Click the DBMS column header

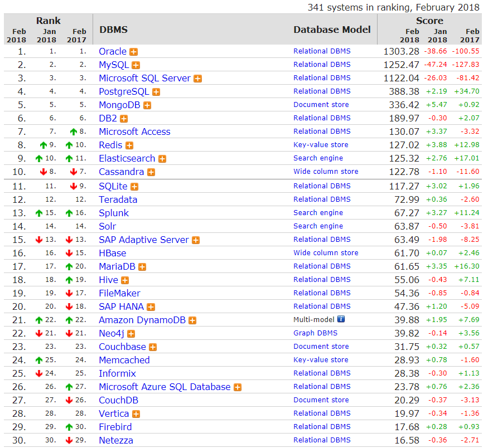pos(114,30)
